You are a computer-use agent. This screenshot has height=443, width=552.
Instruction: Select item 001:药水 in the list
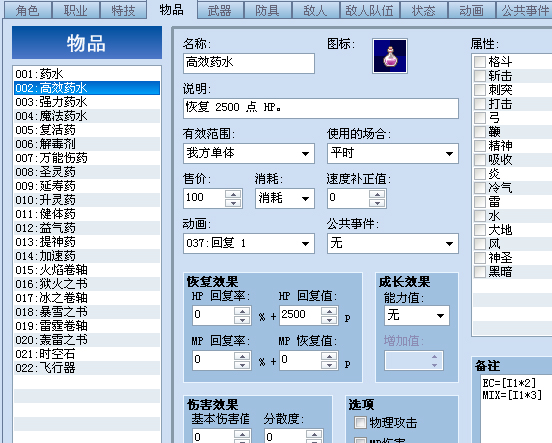point(87,74)
